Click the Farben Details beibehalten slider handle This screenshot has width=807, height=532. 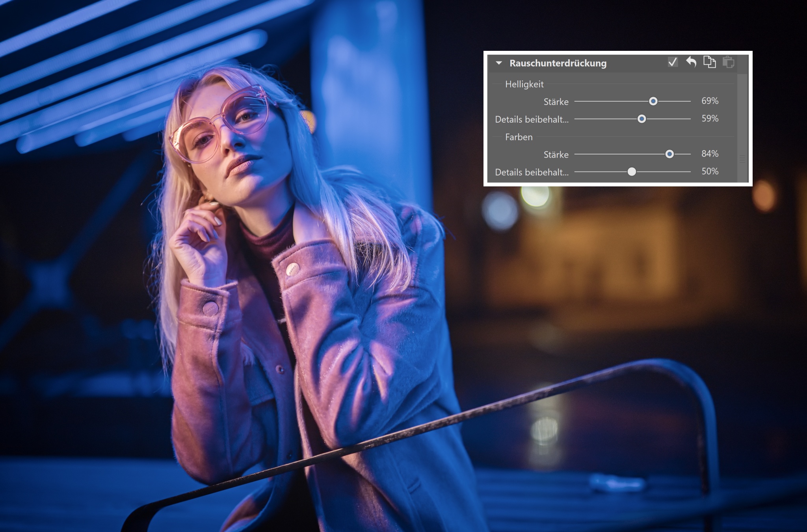coord(632,171)
